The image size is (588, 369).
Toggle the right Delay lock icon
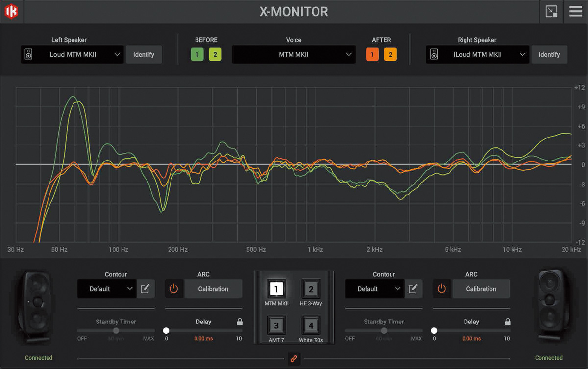507,322
